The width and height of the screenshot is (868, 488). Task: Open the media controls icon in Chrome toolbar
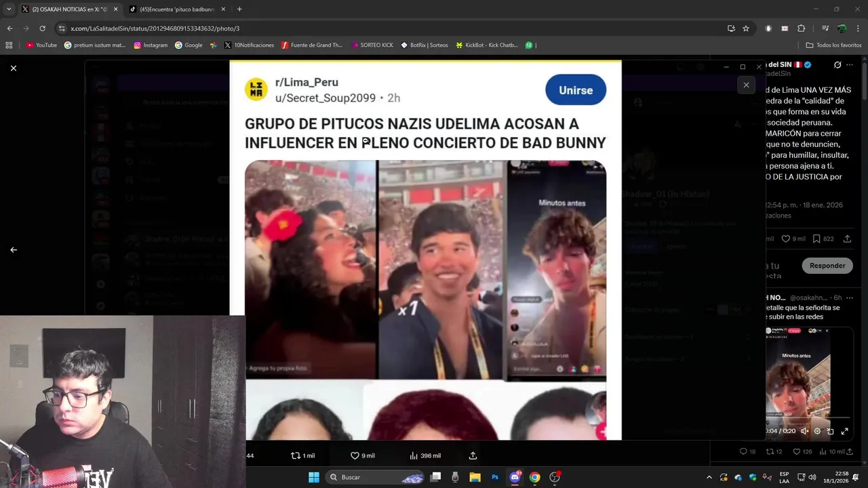pyautogui.click(x=825, y=28)
